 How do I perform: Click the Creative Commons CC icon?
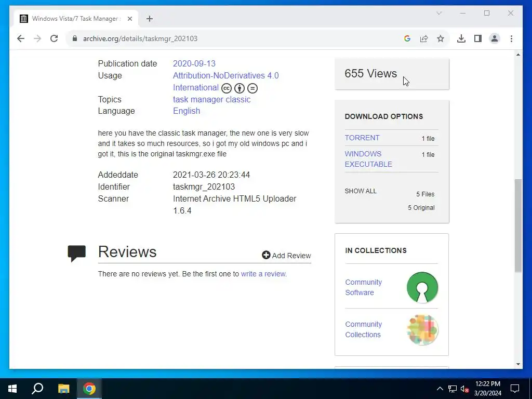tap(227, 88)
